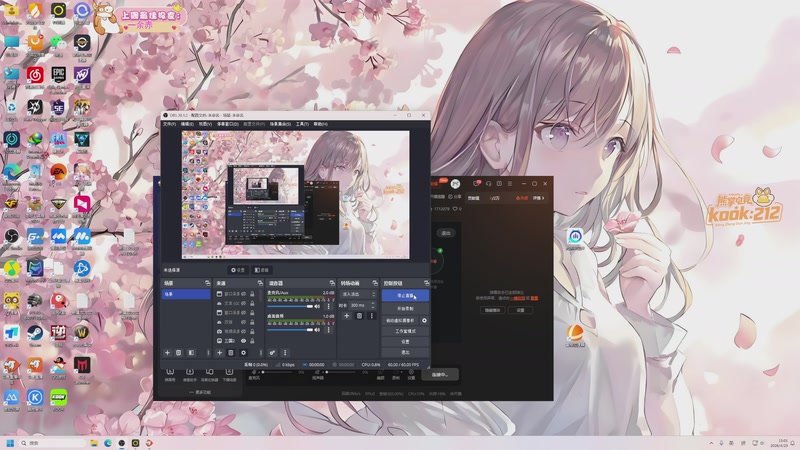
Task: Select the 场景 item in Scenes list
Action: (x=186, y=294)
